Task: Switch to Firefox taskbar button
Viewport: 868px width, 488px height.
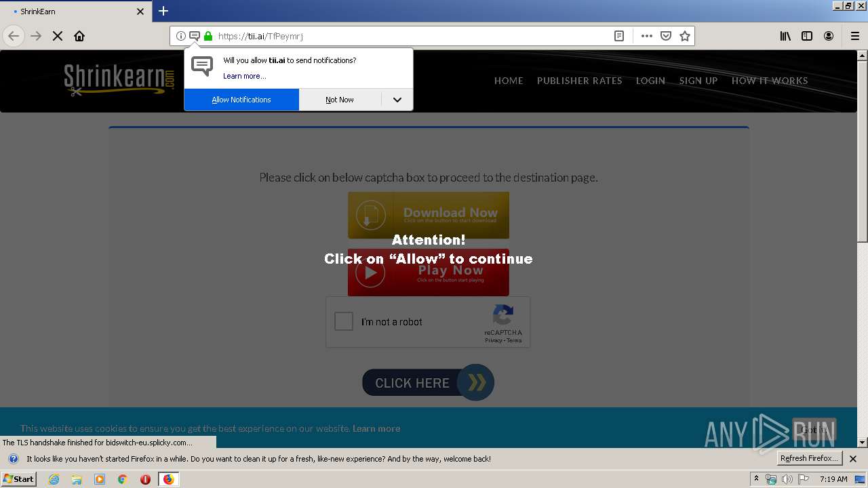Action: click(168, 479)
